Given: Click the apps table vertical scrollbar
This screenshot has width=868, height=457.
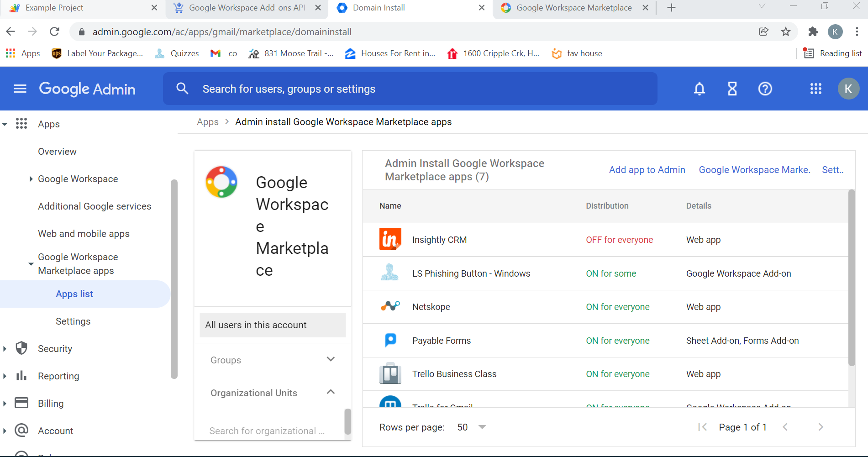Looking at the screenshot, I should 852,278.
